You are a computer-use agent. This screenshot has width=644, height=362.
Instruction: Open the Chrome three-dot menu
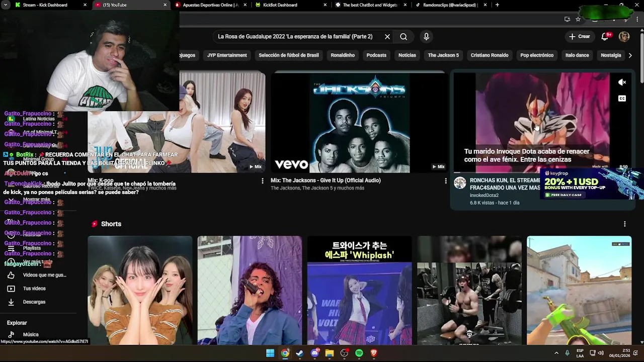(x=636, y=19)
